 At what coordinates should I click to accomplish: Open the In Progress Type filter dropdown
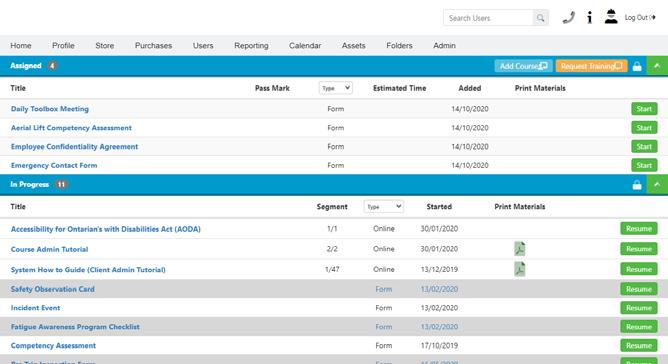383,206
